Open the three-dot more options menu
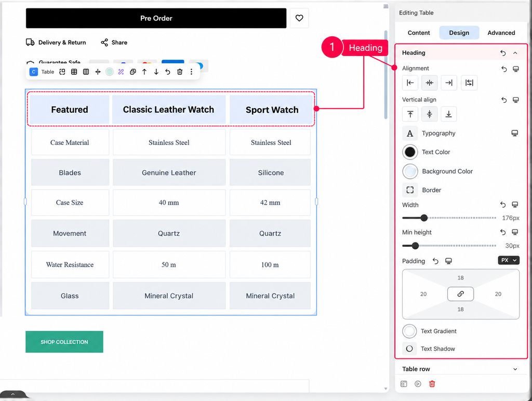Viewport: 532px width, 401px height. pos(191,72)
